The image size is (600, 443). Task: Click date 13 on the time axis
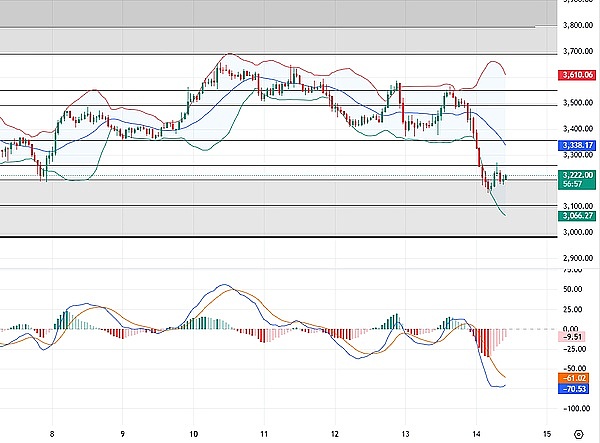coord(405,434)
